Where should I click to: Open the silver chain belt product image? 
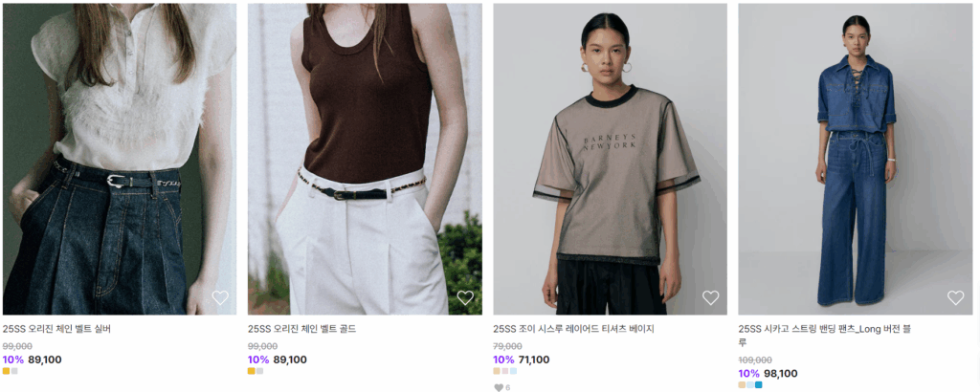[x=120, y=159]
